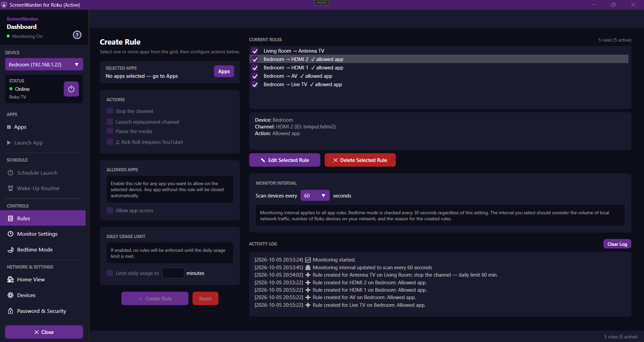Click the Home View house icon
This screenshot has height=342, width=644.
(x=10, y=279)
